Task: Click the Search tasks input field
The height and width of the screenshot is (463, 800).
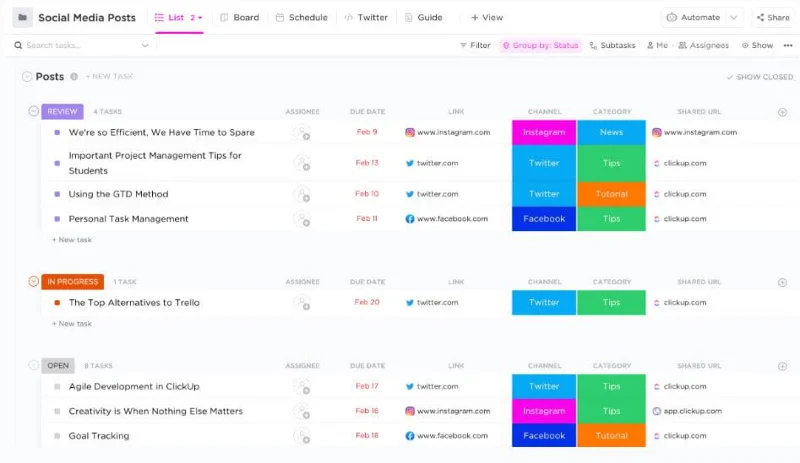Action: (80, 45)
